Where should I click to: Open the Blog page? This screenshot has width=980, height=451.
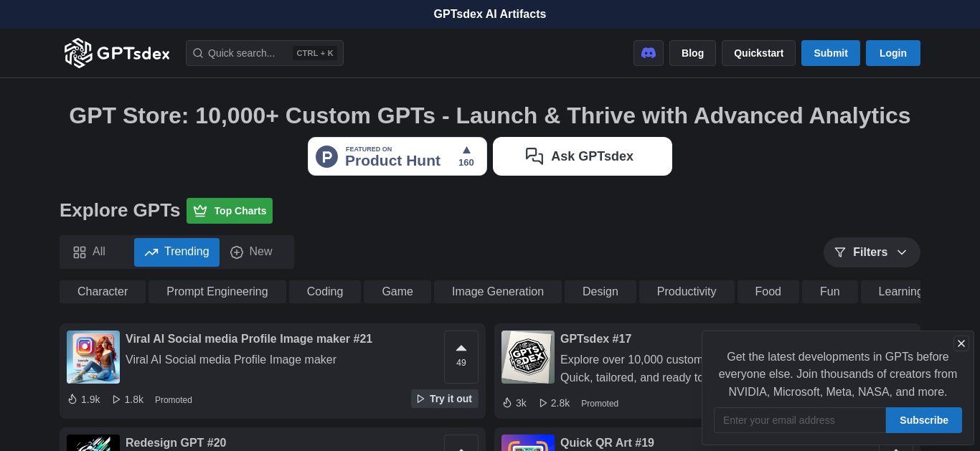(692, 53)
